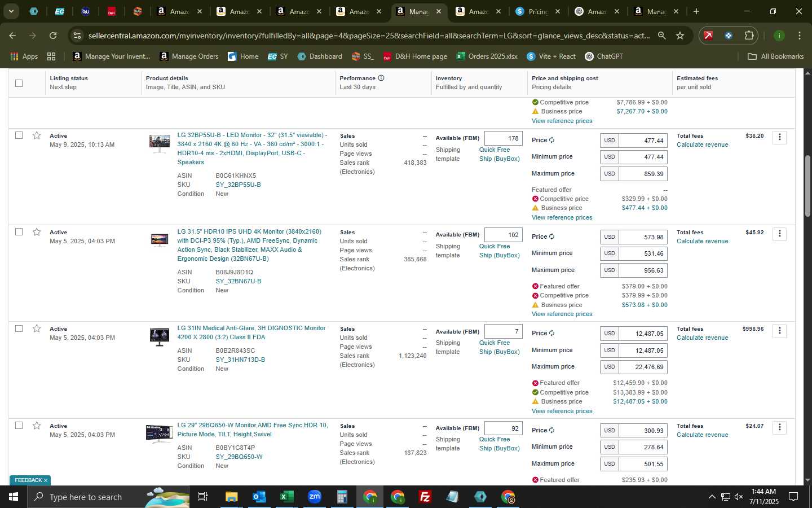This screenshot has height=508, width=812.
Task: Open the LG 32BP55U-B monitor thumbnail image
Action: point(160,143)
